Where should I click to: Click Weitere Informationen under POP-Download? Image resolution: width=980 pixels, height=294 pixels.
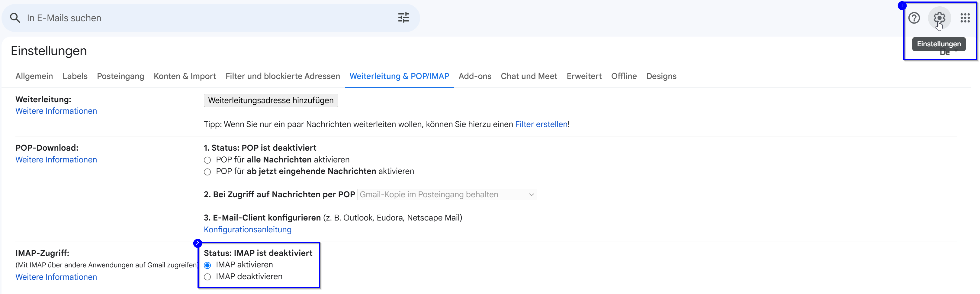tap(56, 160)
